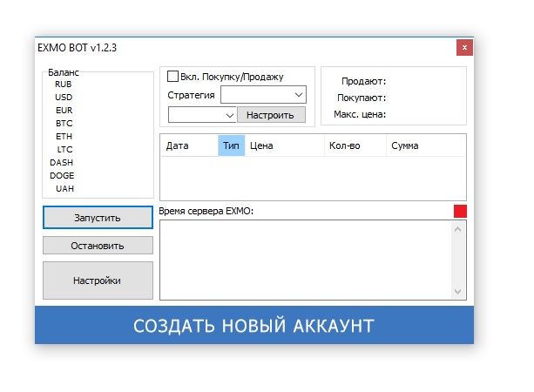The height and width of the screenshot is (392, 534).
Task: Sort by the Дата column header
Action: (x=189, y=145)
